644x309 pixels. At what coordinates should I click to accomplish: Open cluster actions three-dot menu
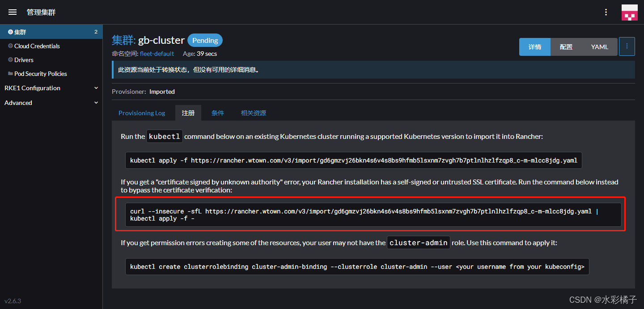pyautogui.click(x=627, y=46)
